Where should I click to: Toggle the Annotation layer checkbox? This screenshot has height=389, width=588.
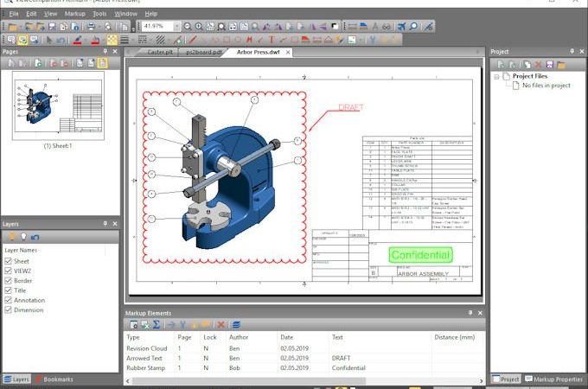coord(9,300)
